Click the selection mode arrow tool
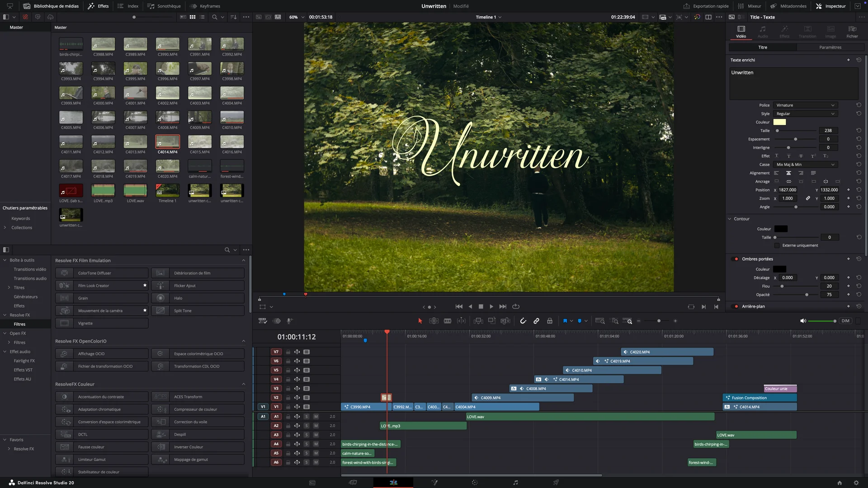The image size is (868, 488). pyautogui.click(x=420, y=321)
